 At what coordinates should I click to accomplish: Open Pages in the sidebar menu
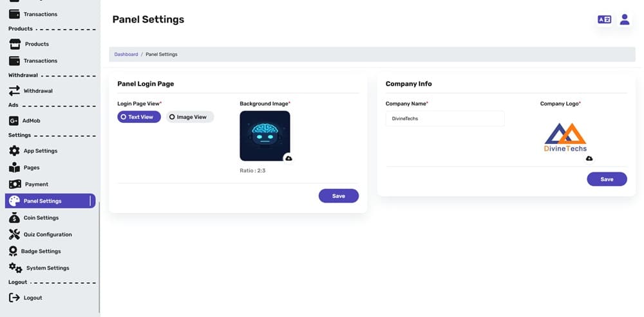tap(32, 168)
